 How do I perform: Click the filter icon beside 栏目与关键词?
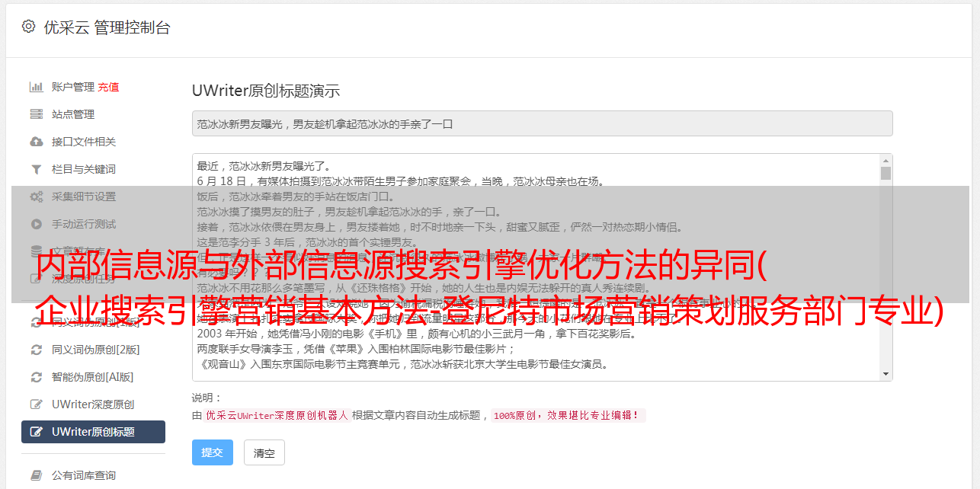coord(36,169)
